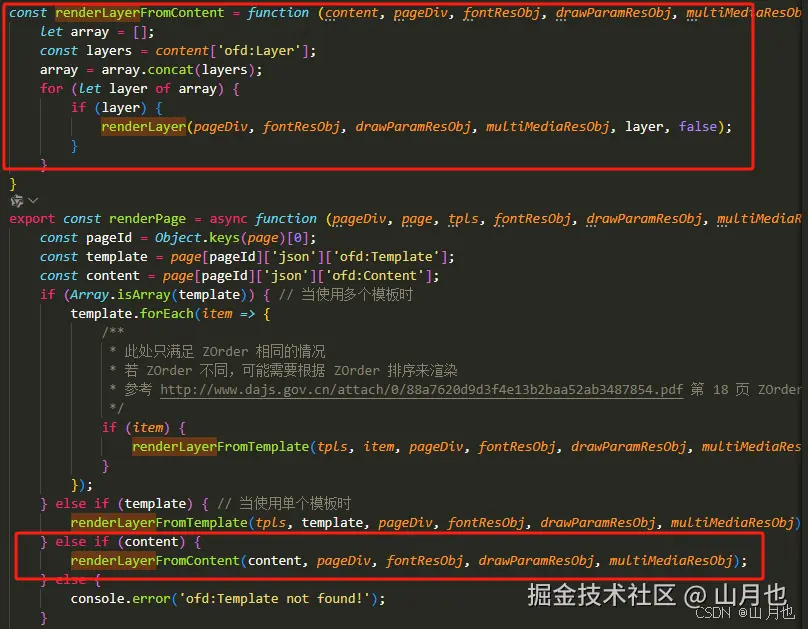Click the string 'ofd:Template not found!'
The width and height of the screenshot is (808, 629).
[x=274, y=599]
